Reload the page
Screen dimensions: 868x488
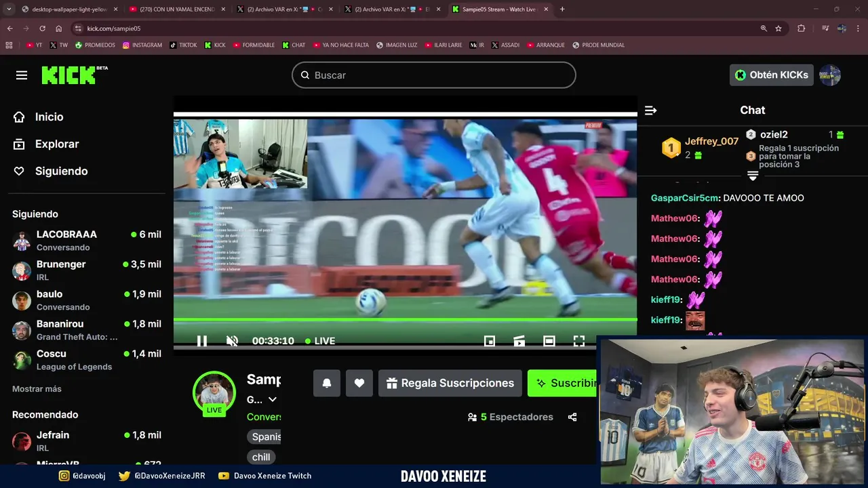pyautogui.click(x=42, y=28)
